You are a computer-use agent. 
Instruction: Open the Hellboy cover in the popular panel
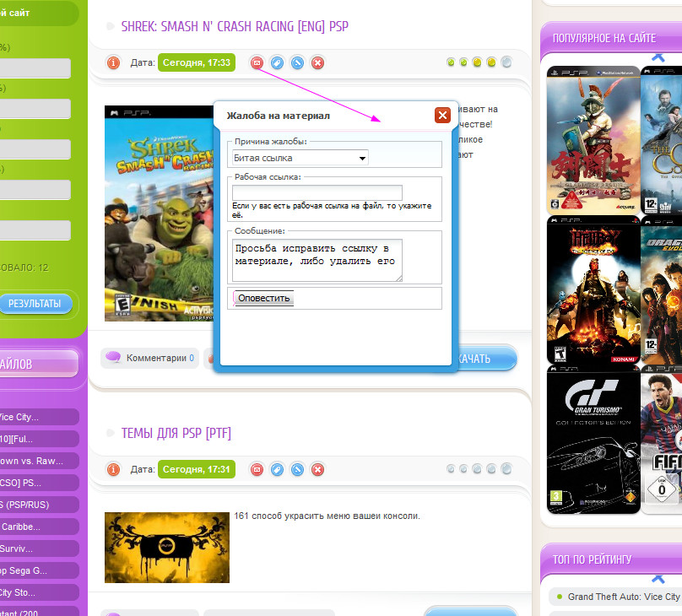pyautogui.click(x=593, y=289)
